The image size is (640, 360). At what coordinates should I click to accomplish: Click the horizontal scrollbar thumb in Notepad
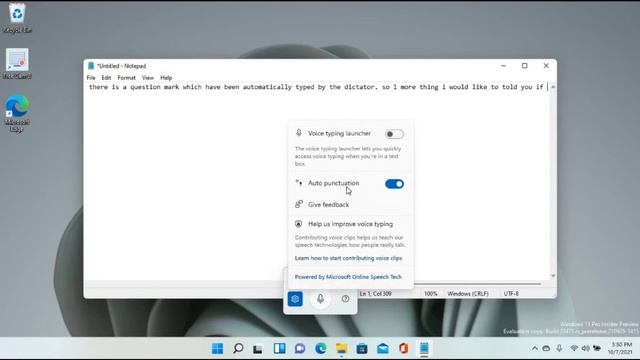tap(477, 283)
